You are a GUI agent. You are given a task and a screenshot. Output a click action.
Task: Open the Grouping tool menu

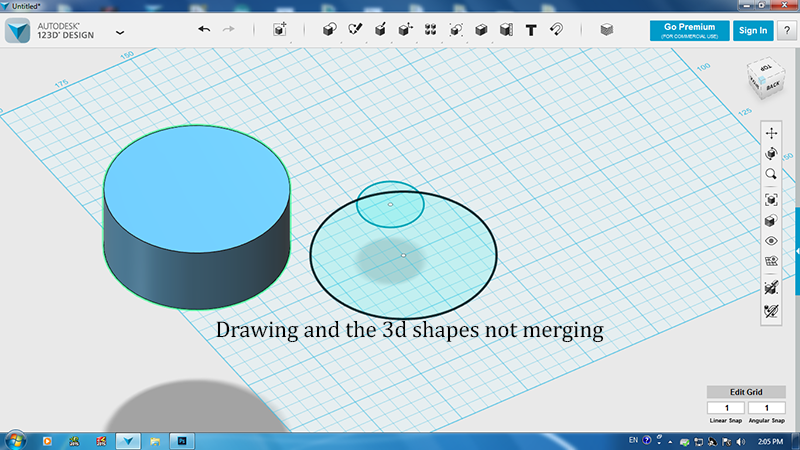click(456, 30)
